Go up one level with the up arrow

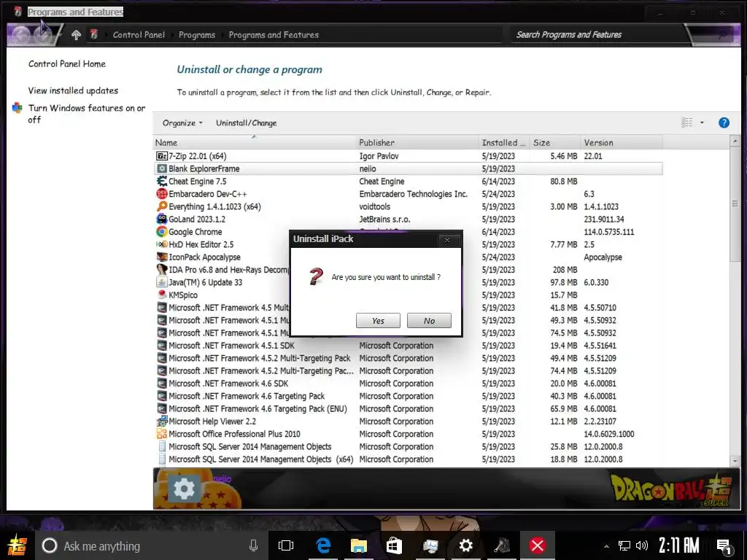76,35
